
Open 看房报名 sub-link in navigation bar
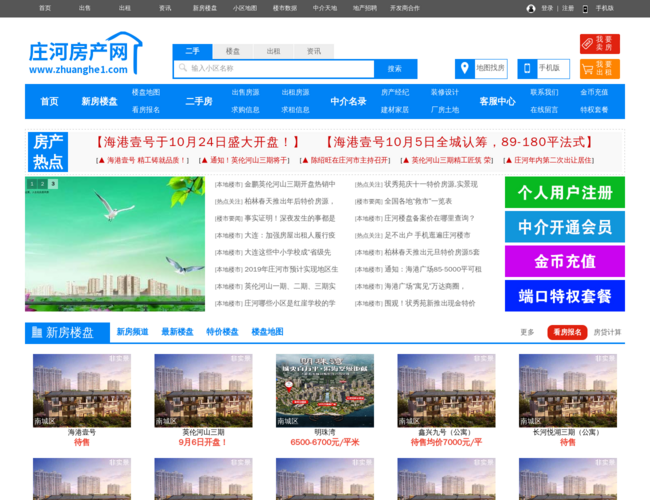pyautogui.click(x=146, y=110)
